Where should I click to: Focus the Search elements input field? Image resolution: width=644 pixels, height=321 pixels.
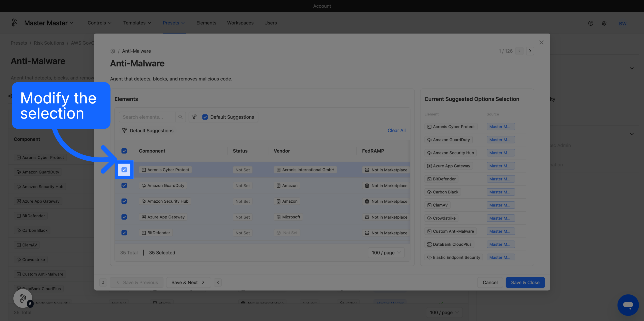click(x=147, y=117)
